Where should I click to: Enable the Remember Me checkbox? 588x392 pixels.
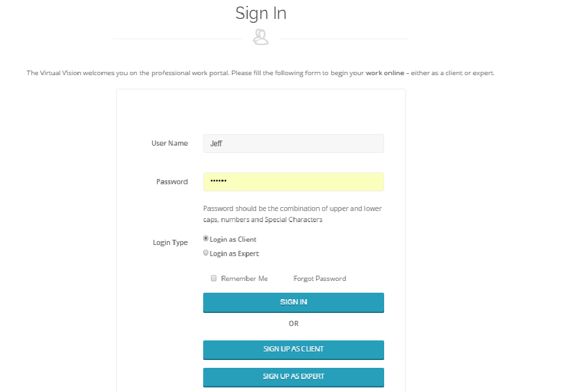click(214, 278)
